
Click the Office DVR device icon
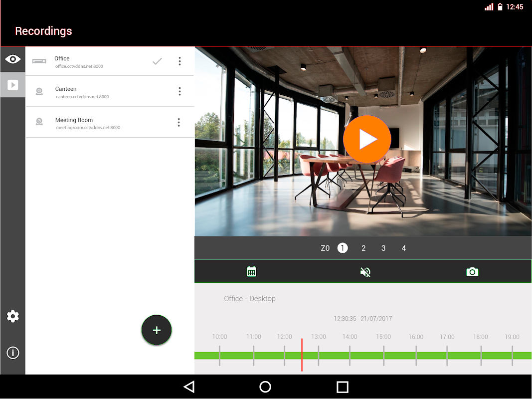click(39, 61)
